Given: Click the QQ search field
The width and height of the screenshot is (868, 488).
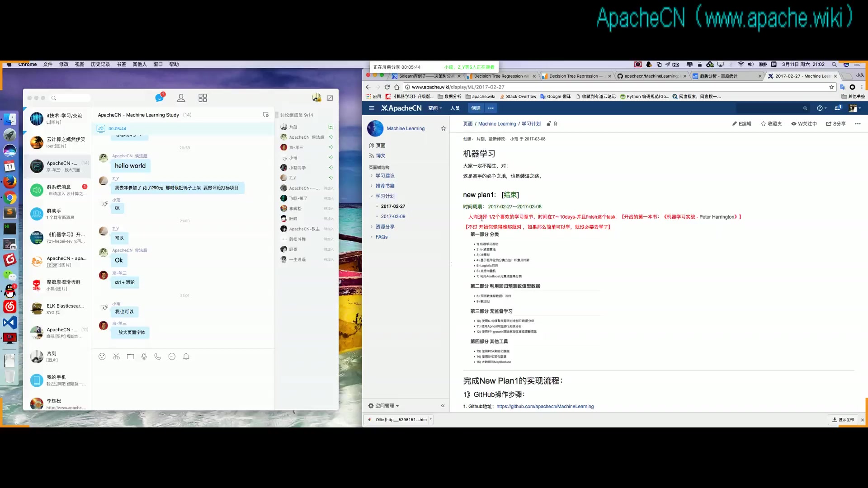Looking at the screenshot, I should click(x=71, y=98).
